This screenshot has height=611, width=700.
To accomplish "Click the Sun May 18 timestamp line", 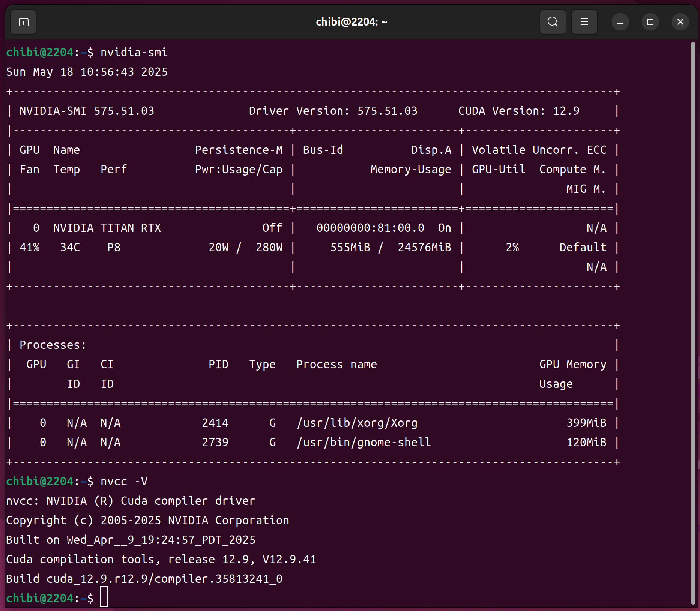I will tap(87, 72).
